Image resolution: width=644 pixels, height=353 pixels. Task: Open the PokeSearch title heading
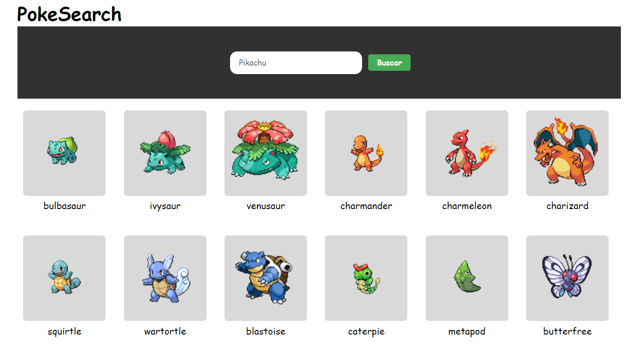pos(69,14)
